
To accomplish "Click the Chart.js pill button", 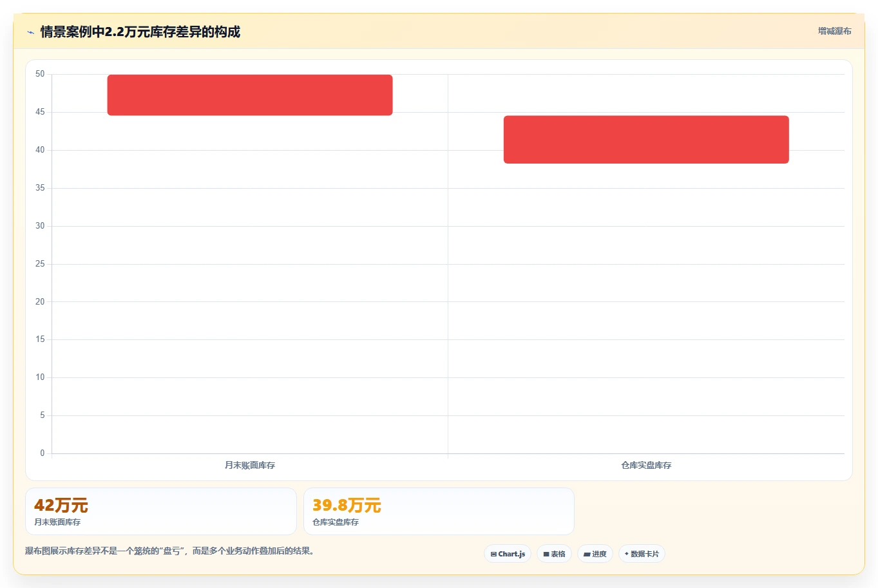I will point(508,554).
